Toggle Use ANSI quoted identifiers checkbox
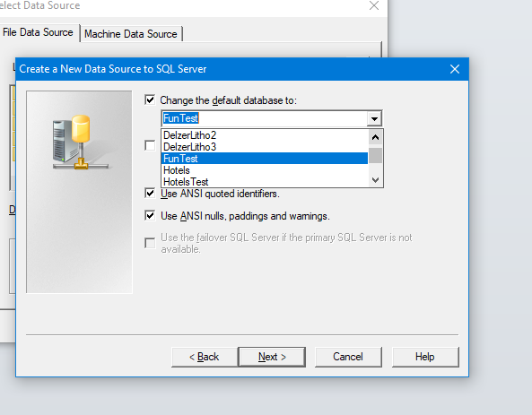 150,194
